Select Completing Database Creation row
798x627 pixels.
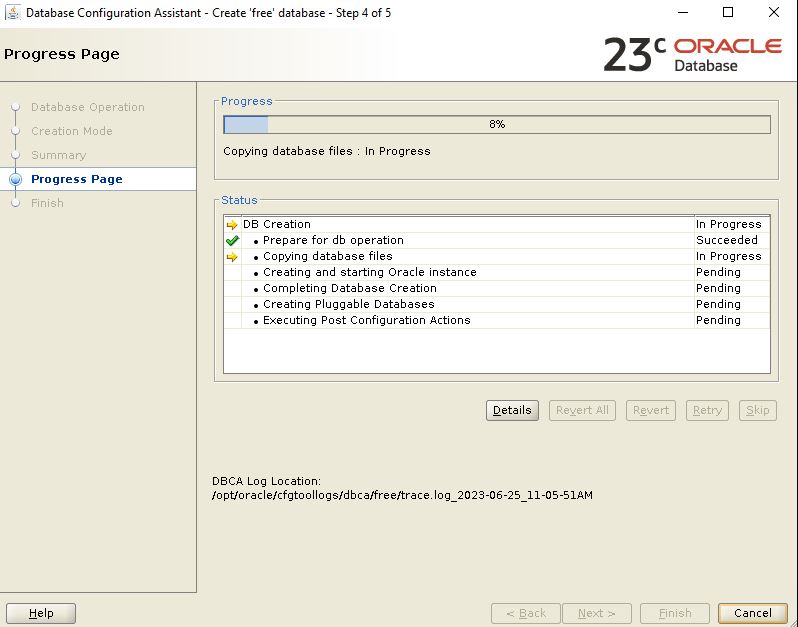pos(497,288)
